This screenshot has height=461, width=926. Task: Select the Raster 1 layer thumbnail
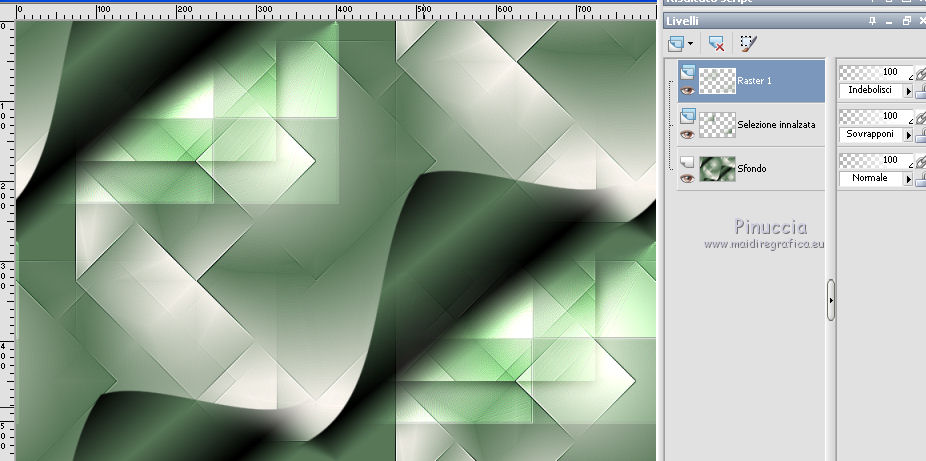[x=717, y=81]
